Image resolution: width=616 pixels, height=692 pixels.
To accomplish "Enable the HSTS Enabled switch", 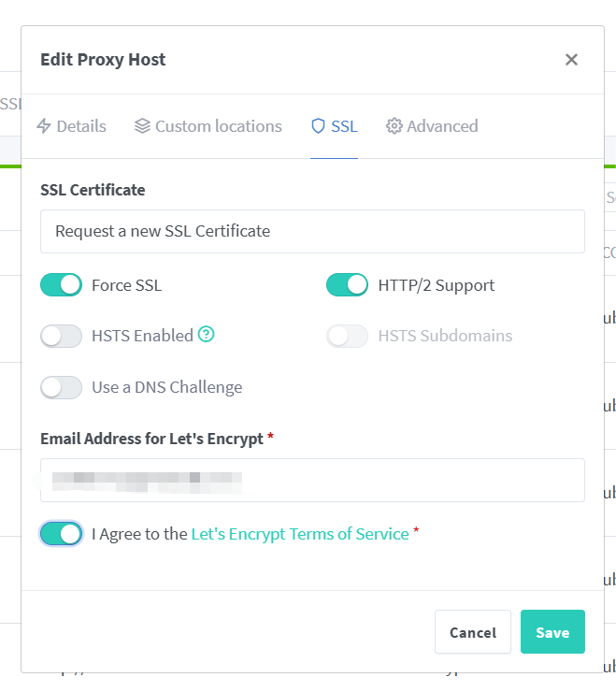I will pyautogui.click(x=62, y=336).
